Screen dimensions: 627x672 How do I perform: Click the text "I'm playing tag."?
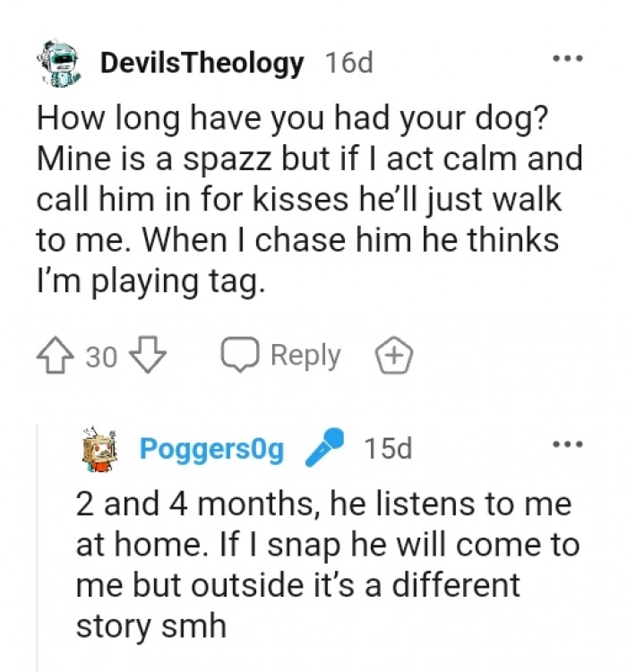click(150, 282)
